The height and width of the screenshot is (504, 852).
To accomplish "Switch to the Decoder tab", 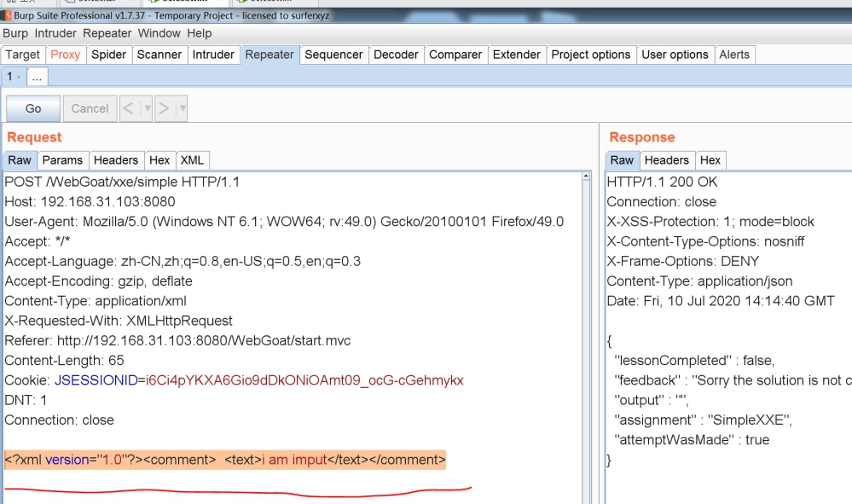I will pyautogui.click(x=396, y=55).
